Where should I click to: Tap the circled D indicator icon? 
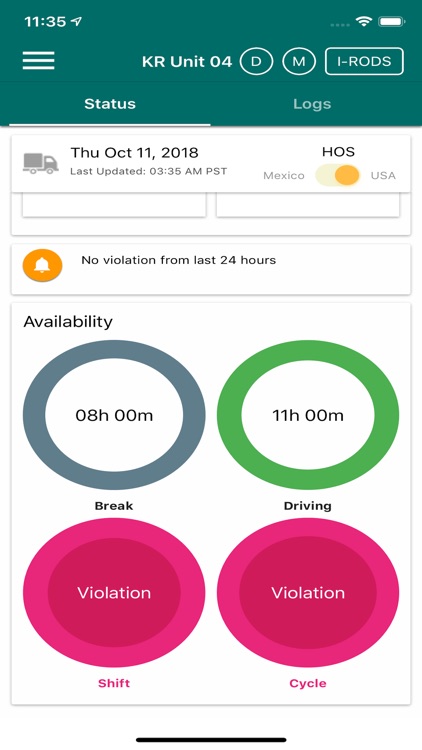(x=256, y=62)
